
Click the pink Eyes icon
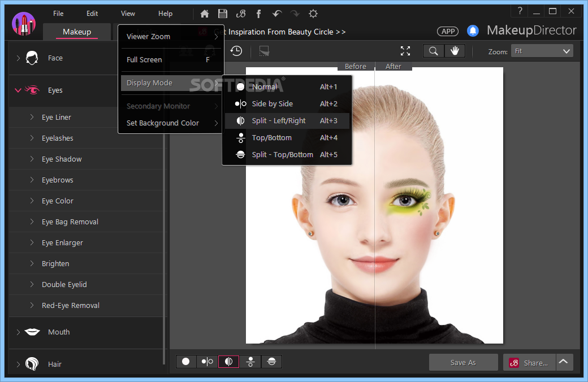32,90
